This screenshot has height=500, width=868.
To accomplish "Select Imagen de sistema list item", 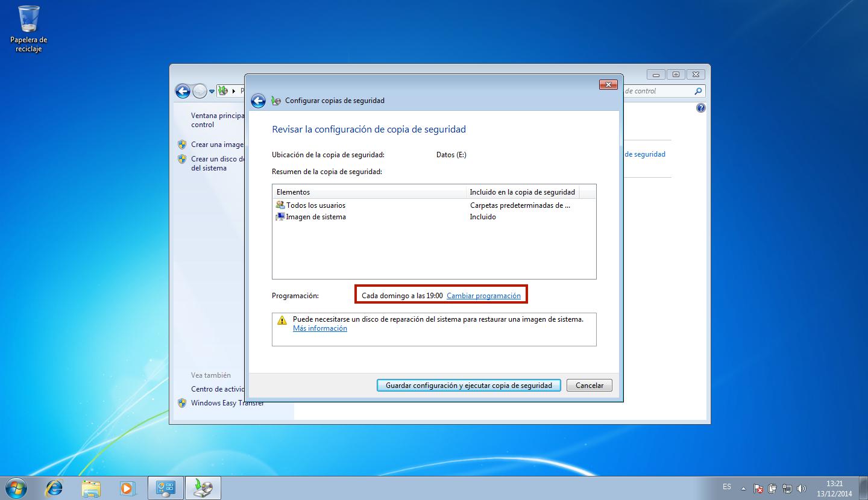I will (x=315, y=217).
